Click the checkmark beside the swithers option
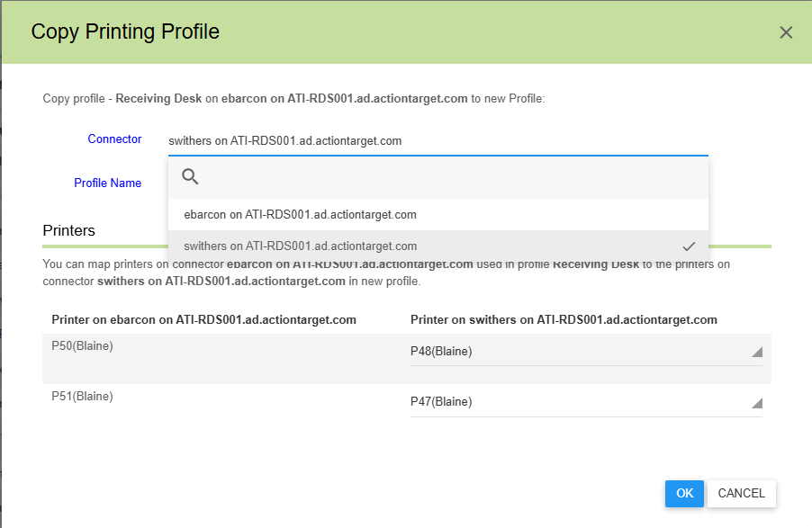The height and width of the screenshot is (528, 812). [x=689, y=246]
